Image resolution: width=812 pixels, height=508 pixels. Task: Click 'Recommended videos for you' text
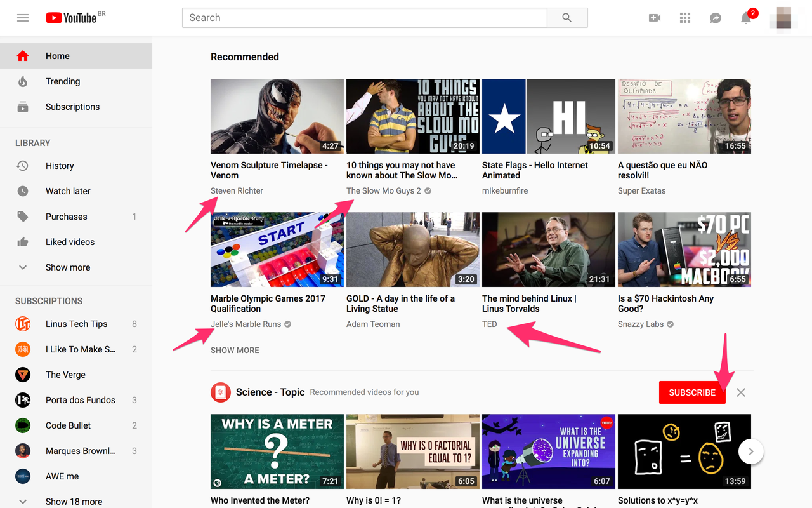coord(364,392)
